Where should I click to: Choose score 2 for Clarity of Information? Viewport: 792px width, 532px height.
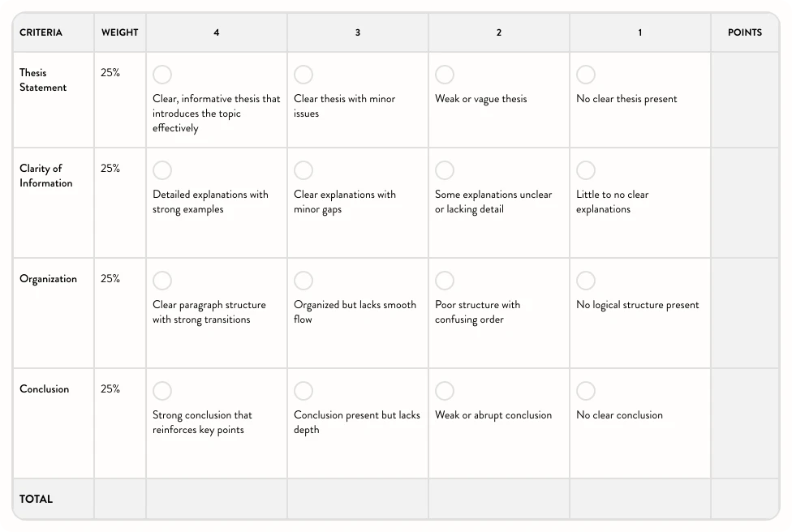click(445, 170)
